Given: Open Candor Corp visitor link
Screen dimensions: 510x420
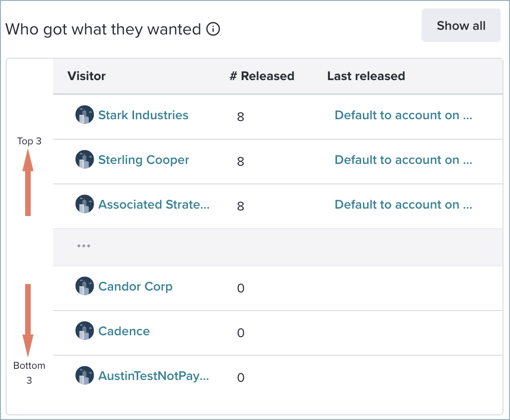Looking at the screenshot, I should [135, 286].
